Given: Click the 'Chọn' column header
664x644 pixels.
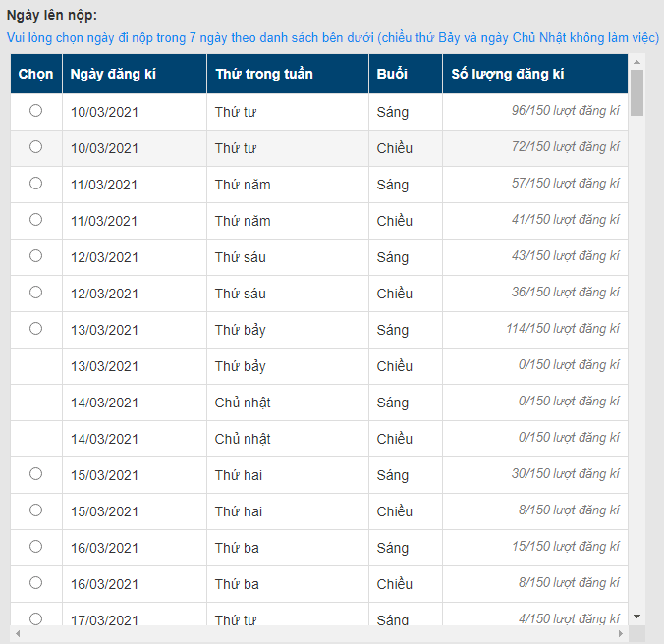Looking at the screenshot, I should [x=36, y=75].
